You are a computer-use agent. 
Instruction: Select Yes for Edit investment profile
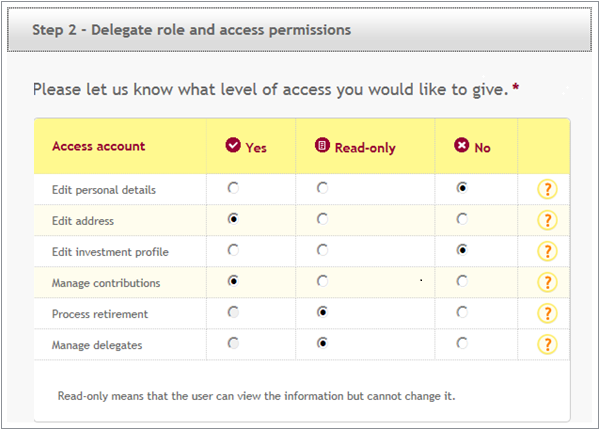(x=233, y=250)
